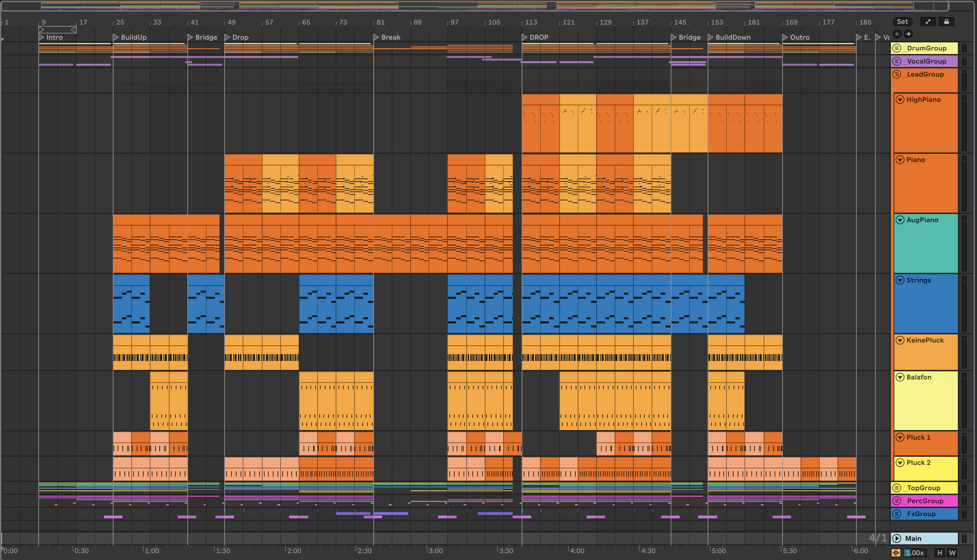Expand the _DrumGroup group track
Screen dimensions: 977x560
(897, 48)
